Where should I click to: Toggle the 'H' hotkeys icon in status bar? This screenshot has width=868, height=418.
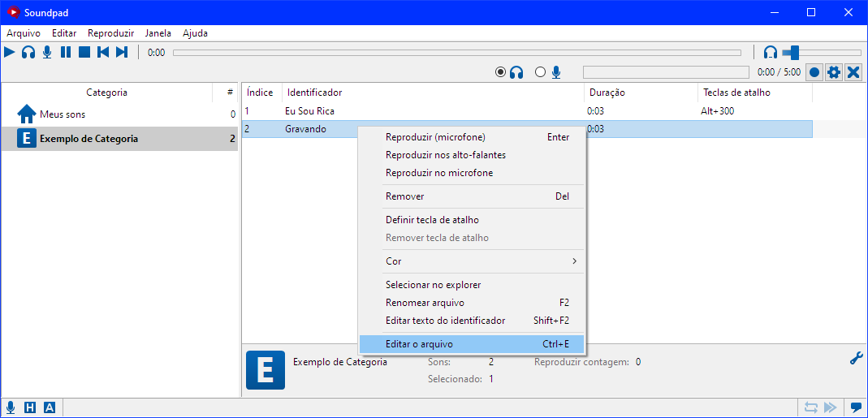(x=30, y=407)
